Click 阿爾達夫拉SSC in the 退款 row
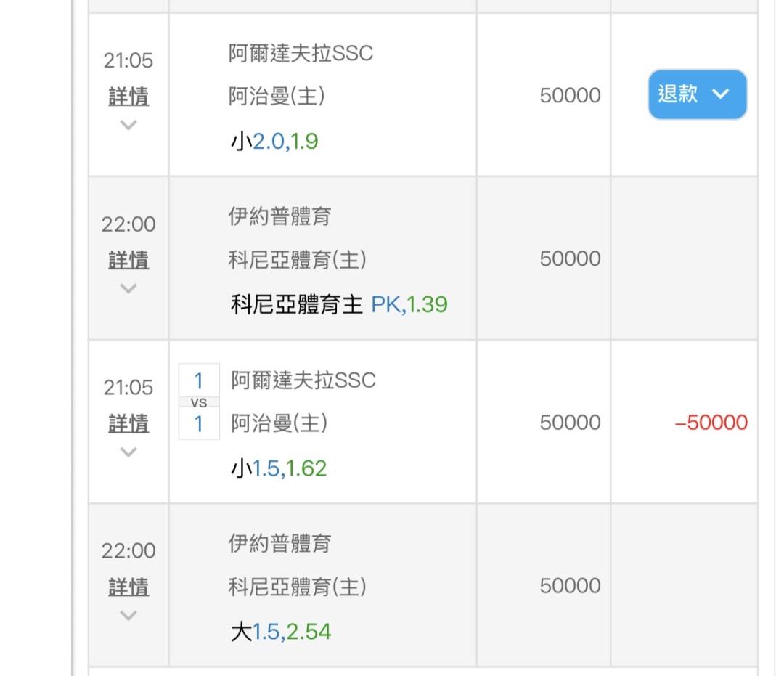 pos(301,54)
